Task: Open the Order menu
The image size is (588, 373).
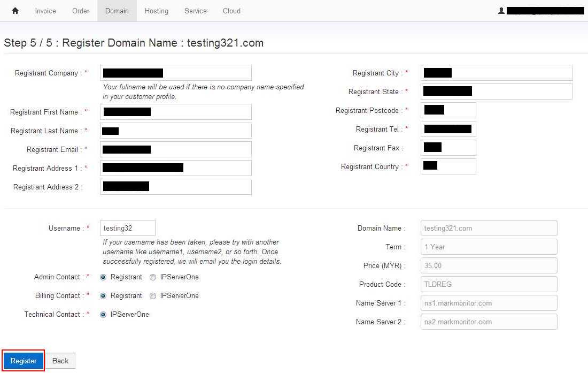Action: coord(81,11)
